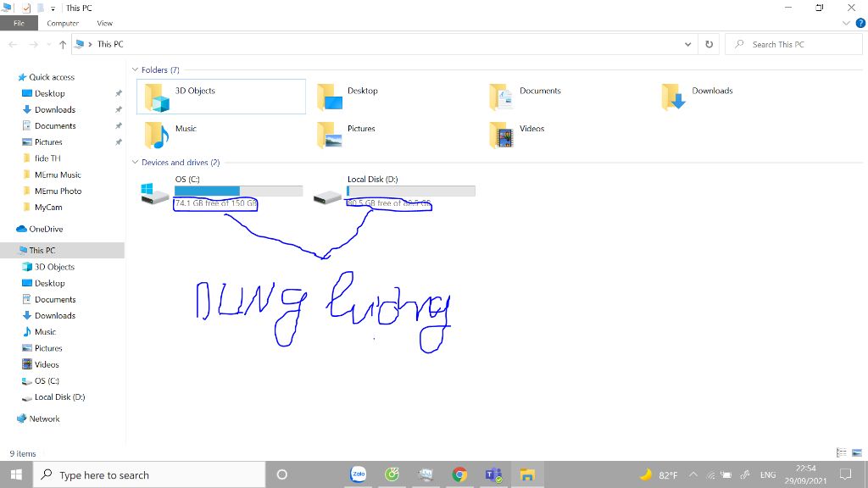Viewport: 868px width, 488px height.
Task: Click the Forward navigation arrow
Action: pos(33,44)
